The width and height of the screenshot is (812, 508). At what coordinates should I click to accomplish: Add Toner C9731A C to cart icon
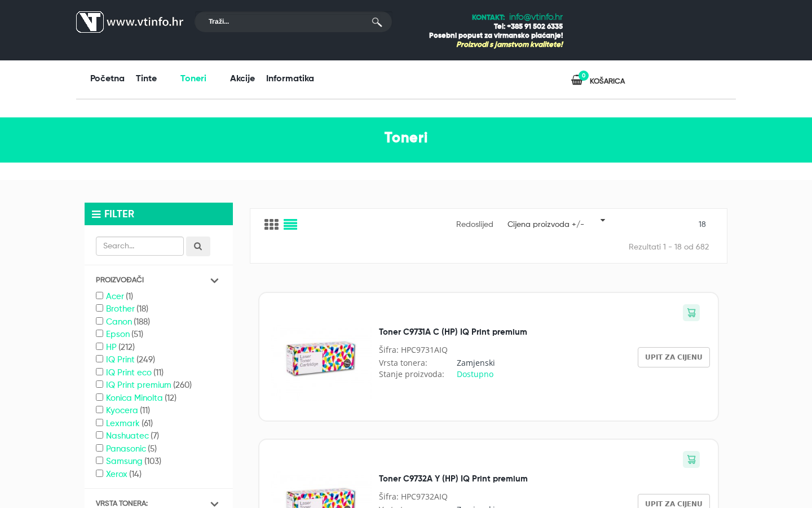tap(691, 313)
